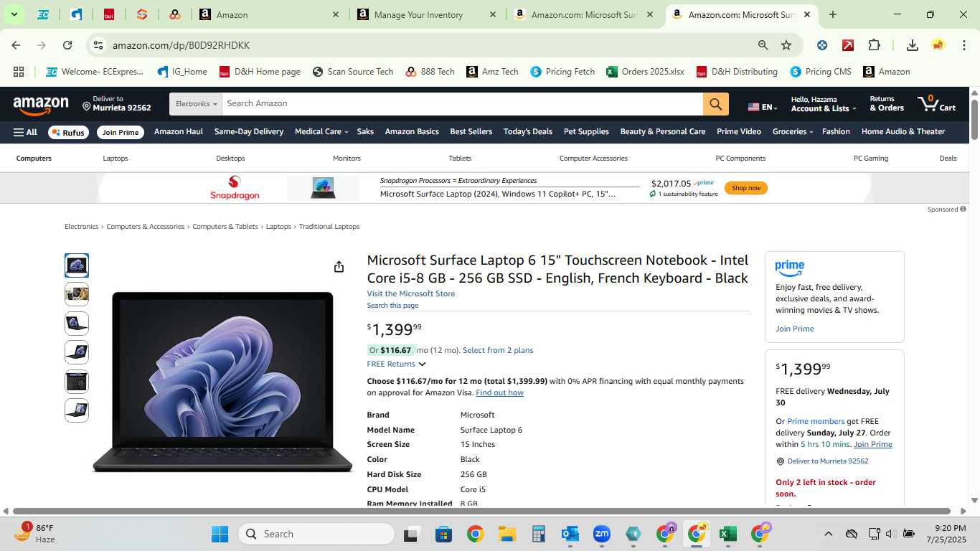
Task: Open Excel from the taskbar
Action: click(x=728, y=534)
